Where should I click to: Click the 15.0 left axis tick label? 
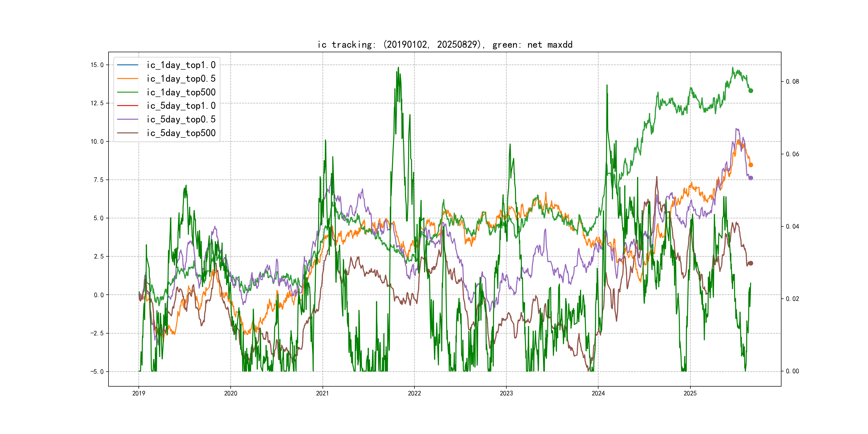click(x=97, y=65)
